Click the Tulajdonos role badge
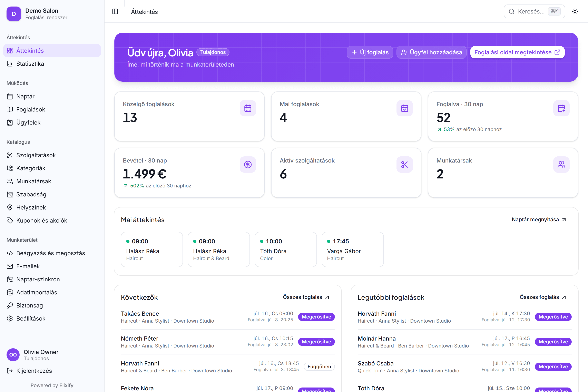 213,52
